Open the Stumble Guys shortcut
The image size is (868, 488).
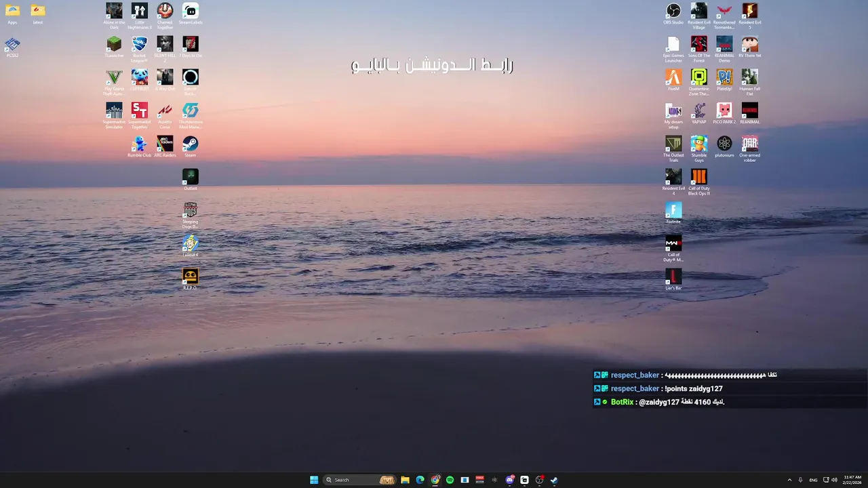click(x=699, y=148)
